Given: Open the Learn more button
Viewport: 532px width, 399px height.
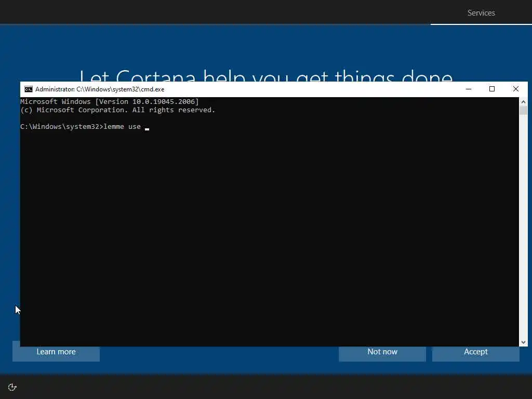Looking at the screenshot, I should 56,352.
